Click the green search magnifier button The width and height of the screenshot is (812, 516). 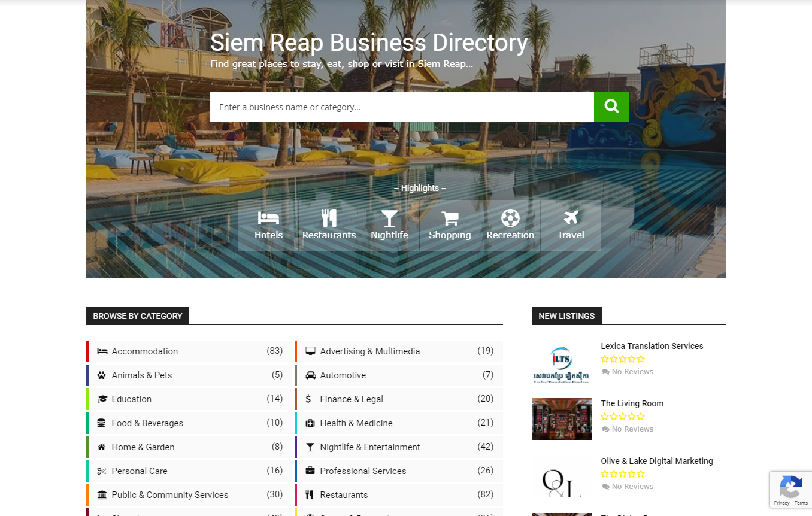click(611, 107)
